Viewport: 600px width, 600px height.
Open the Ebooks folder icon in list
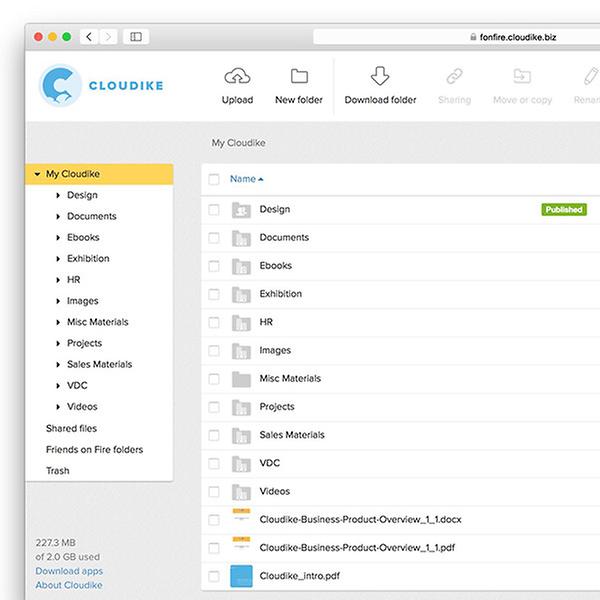coord(241,266)
